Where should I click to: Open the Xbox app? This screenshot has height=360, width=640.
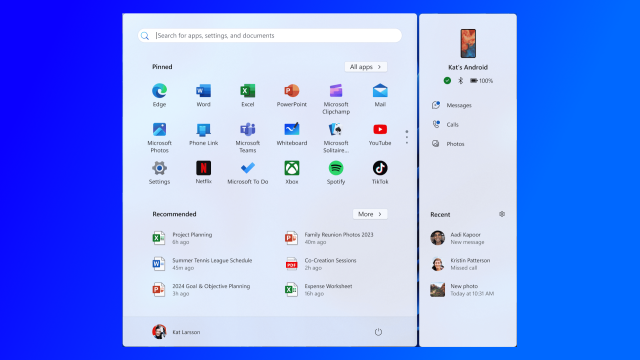(291, 173)
